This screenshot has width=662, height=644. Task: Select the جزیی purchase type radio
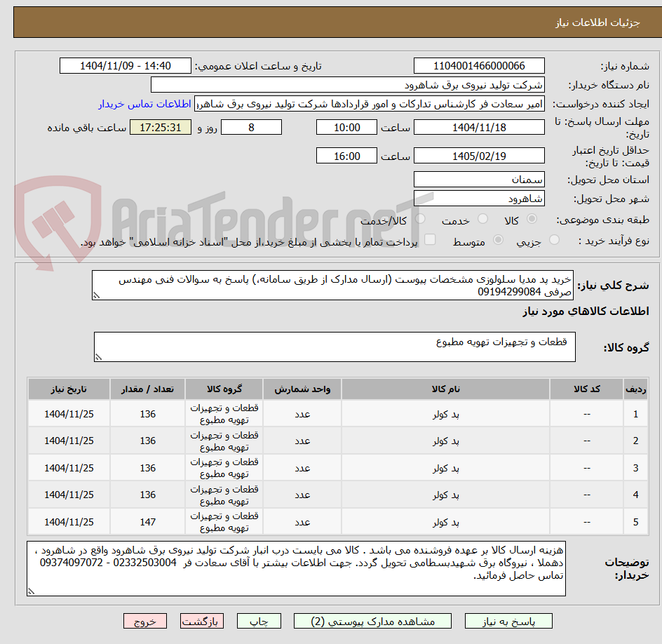[x=554, y=240]
